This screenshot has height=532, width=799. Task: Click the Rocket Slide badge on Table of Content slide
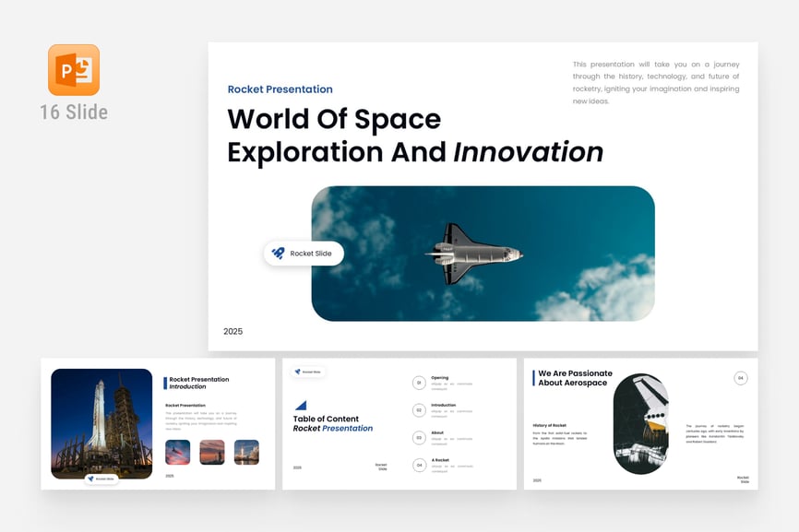[308, 372]
